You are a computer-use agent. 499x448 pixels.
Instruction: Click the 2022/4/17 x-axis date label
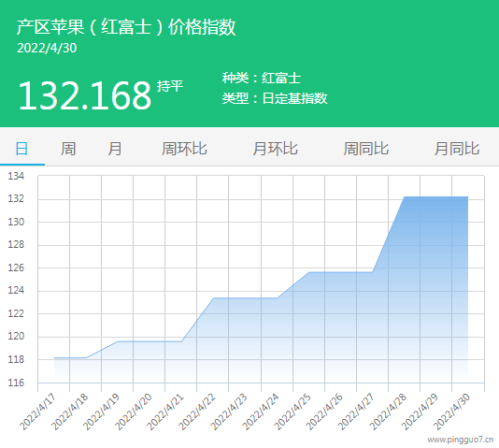click(x=37, y=412)
